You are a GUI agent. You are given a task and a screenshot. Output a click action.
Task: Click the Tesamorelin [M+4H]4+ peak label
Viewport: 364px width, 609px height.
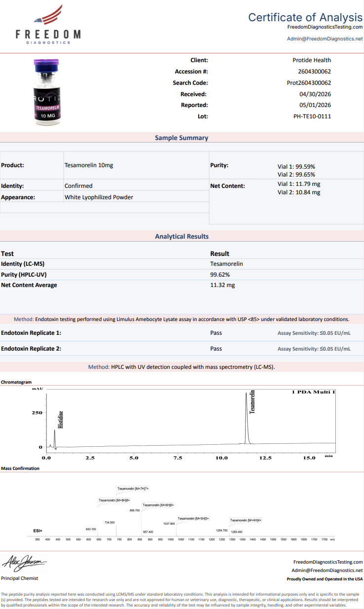pyautogui.click(x=246, y=520)
